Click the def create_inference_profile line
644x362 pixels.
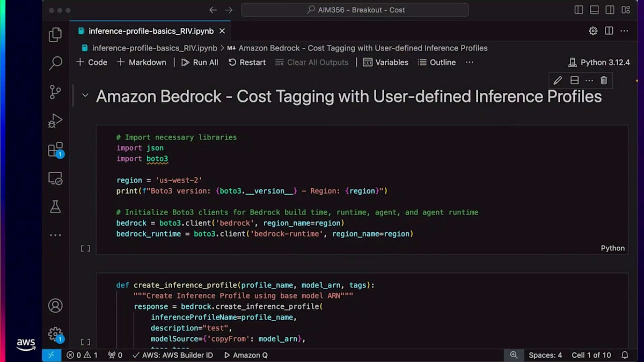[245, 285]
